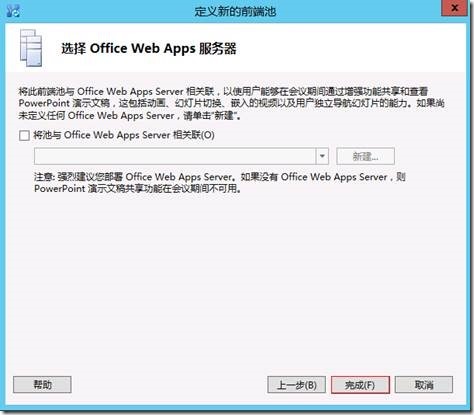Viewport: 474px width, 415px height.
Task: Click the server pages icon in header
Action: coord(31,48)
